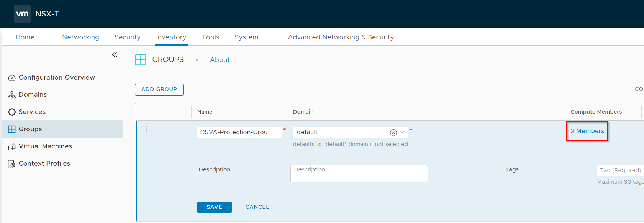Screen dimensions: 644x223
Task: Collapse the left sidebar with double chevron
Action: coord(115,54)
